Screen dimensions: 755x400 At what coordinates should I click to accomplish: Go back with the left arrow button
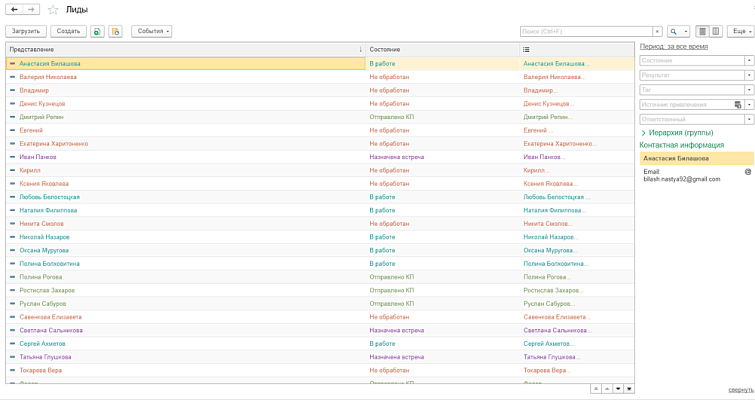tap(14, 10)
